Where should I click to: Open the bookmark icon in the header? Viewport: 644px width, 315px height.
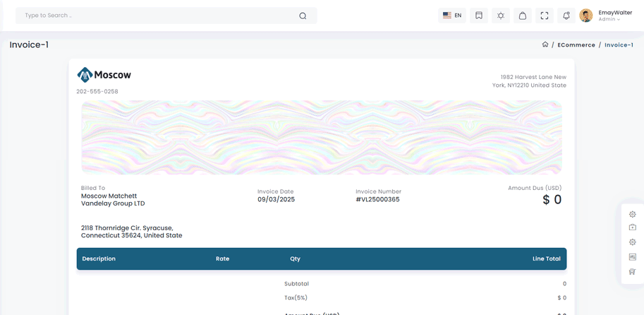pyautogui.click(x=479, y=16)
